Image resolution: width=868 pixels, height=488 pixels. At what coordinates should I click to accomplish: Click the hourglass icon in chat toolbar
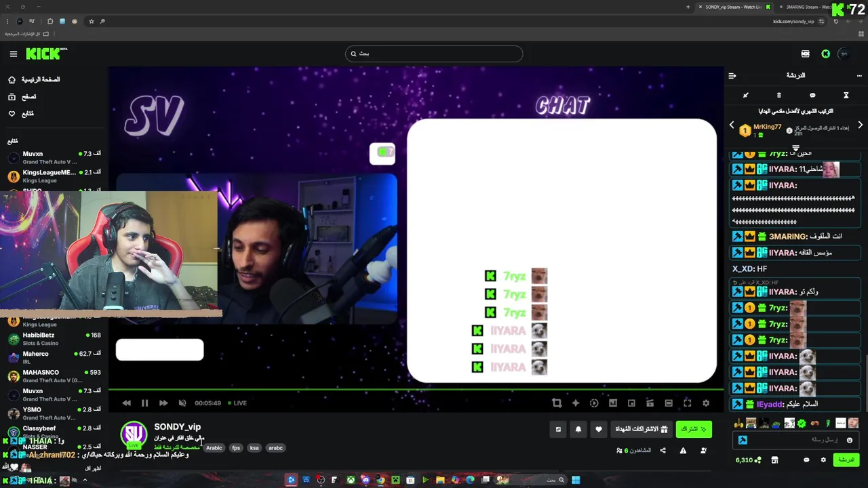846,95
